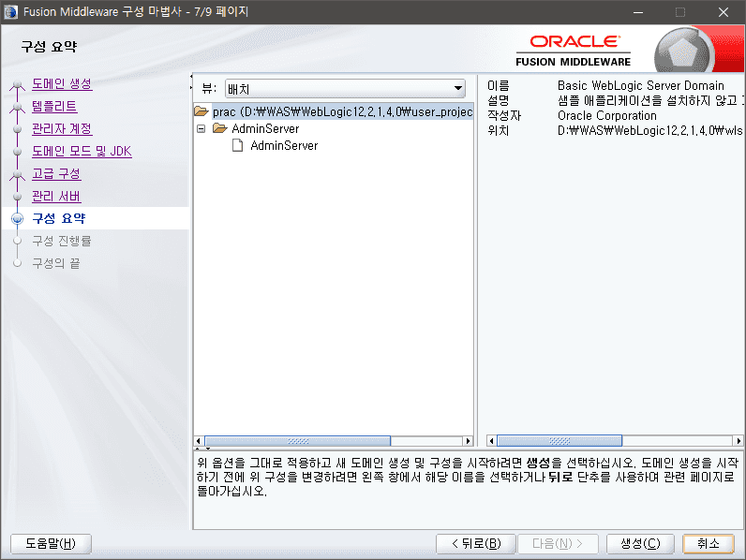Click the details pane left scroll arrow
The width and height of the screenshot is (746, 560).
coord(491,441)
